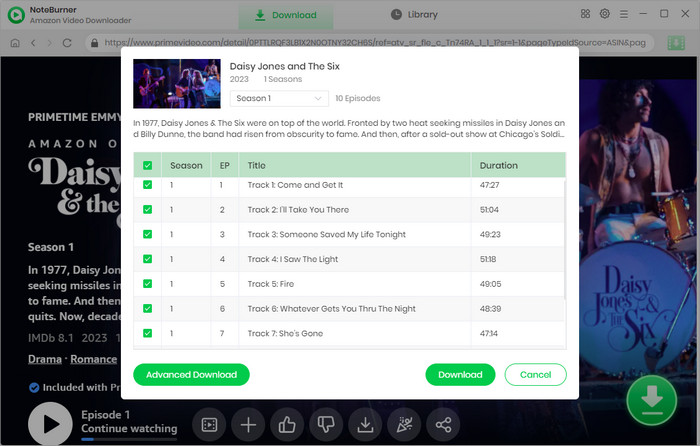Click the Prime Video page download arrow icon
This screenshot has width=700, height=446.
(365, 425)
